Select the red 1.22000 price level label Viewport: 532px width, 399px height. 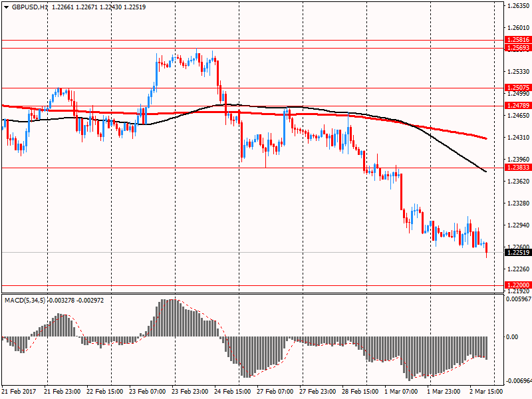click(x=518, y=285)
